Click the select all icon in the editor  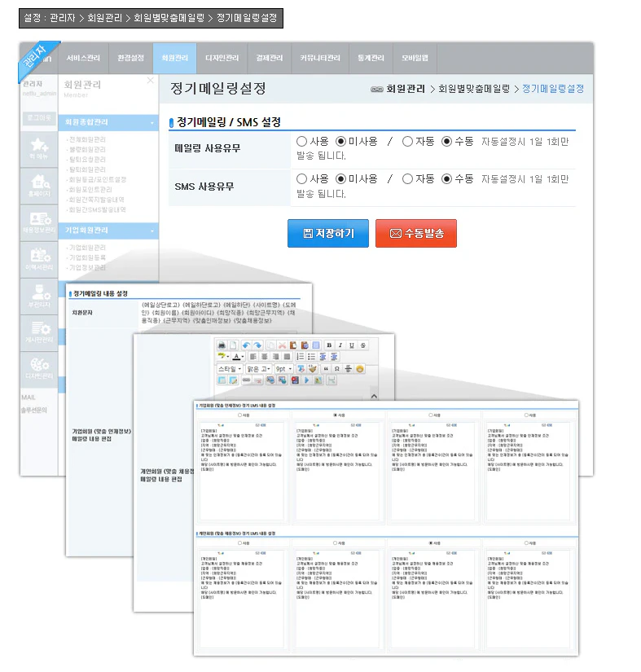click(x=316, y=345)
